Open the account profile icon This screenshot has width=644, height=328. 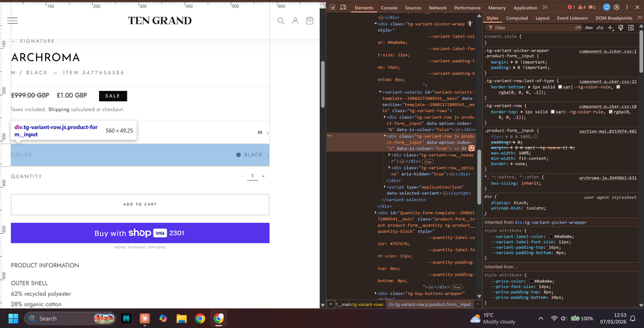[x=296, y=21]
